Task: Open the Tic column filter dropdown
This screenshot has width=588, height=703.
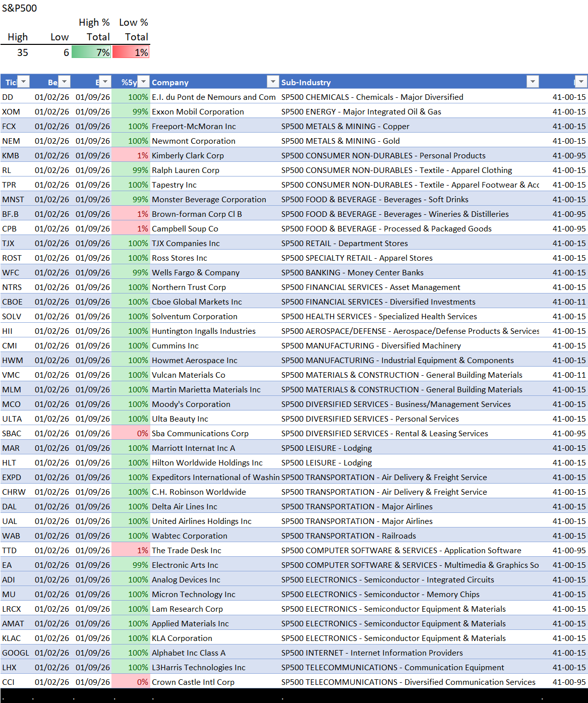Action: tap(24, 82)
